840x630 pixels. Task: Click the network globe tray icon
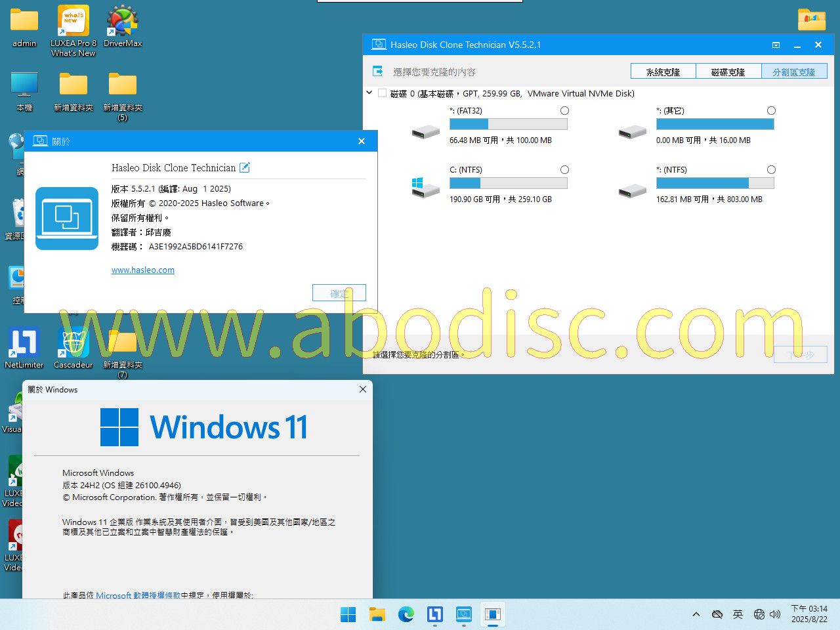pos(759,614)
